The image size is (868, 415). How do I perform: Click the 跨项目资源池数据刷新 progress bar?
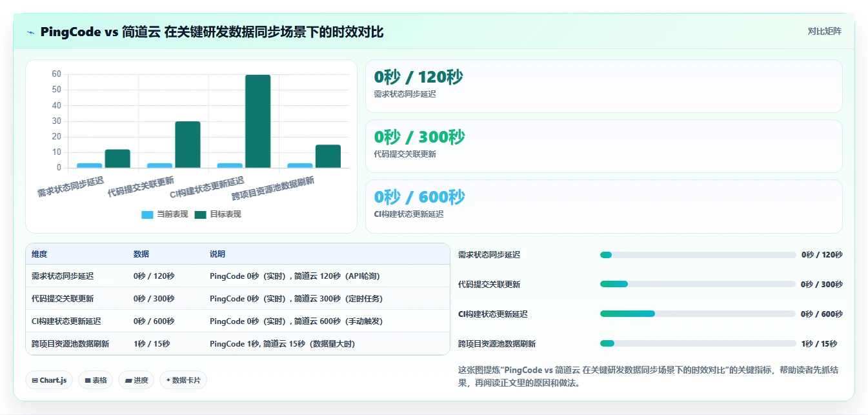[698, 343]
